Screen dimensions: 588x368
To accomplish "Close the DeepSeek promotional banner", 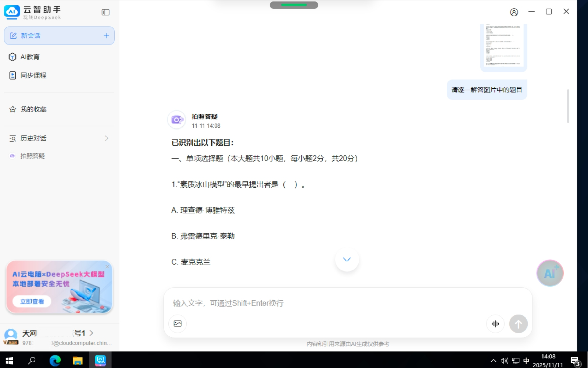I will point(107,266).
